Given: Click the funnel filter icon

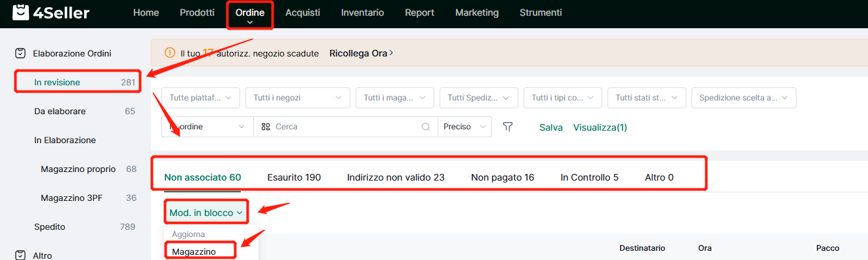Looking at the screenshot, I should (507, 127).
